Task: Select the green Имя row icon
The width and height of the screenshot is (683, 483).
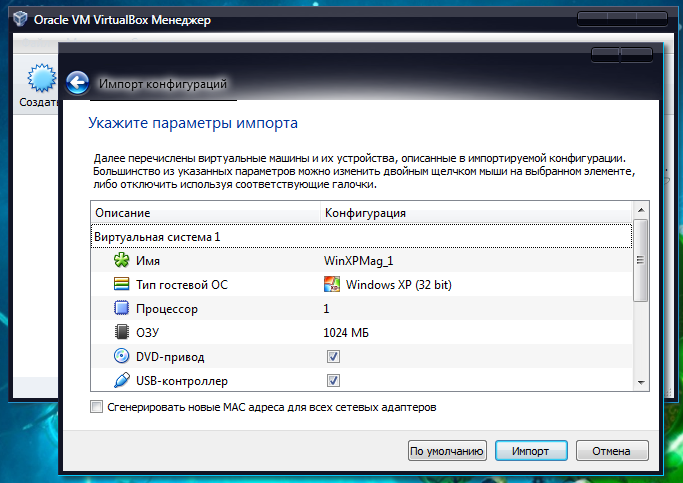Action: 122,260
